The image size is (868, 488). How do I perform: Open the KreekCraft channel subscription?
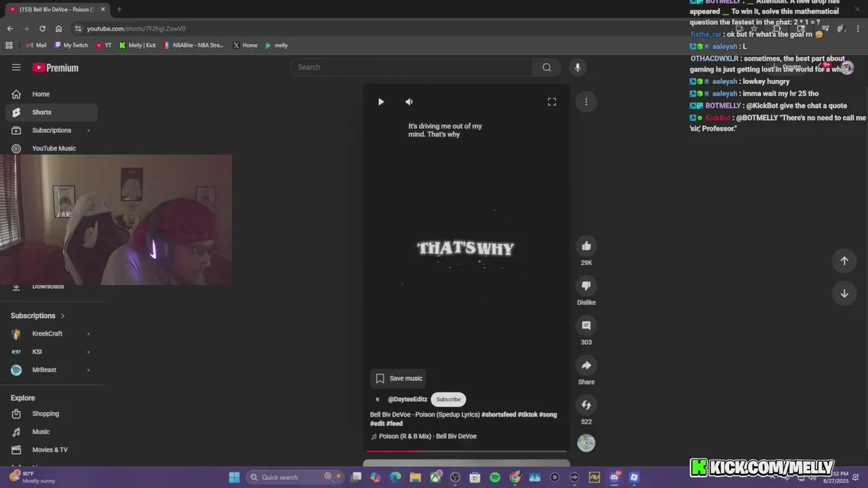[52, 333]
